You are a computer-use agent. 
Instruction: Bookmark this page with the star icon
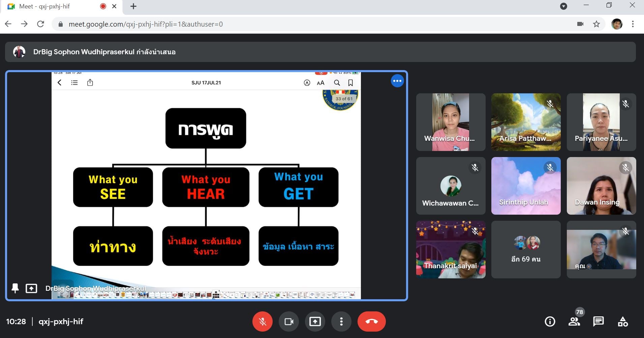[596, 24]
